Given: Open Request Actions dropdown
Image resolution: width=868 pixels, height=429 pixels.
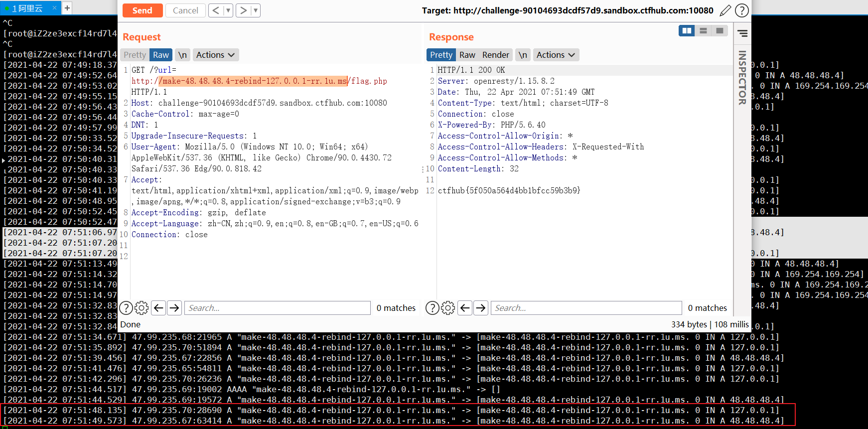Looking at the screenshot, I should click(215, 55).
